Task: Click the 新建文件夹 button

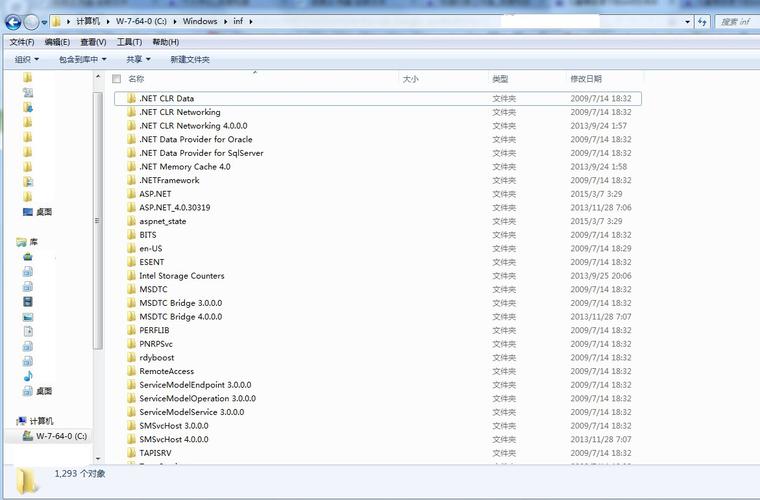Action: click(x=190, y=59)
